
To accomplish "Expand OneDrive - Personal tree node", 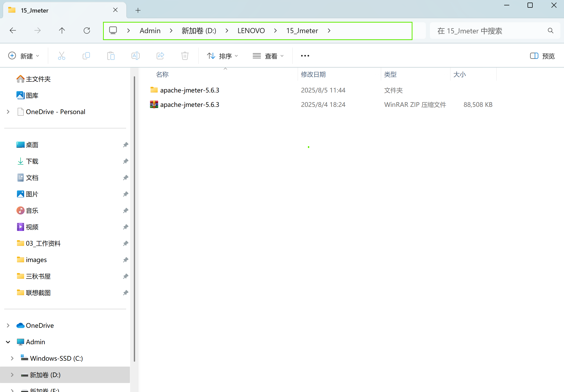I will point(8,112).
